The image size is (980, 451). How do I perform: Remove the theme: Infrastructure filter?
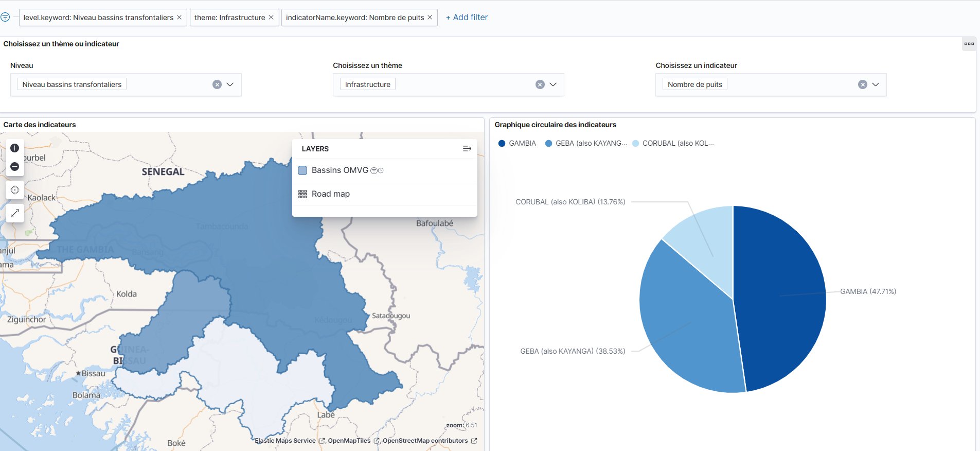click(x=271, y=17)
